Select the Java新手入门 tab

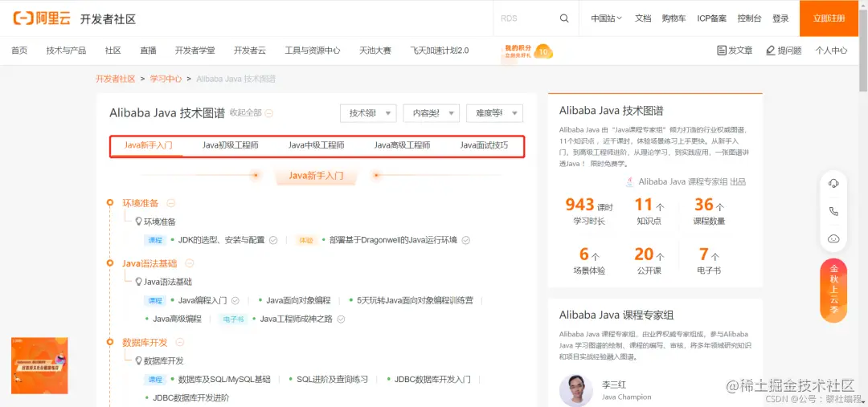pyautogui.click(x=149, y=145)
